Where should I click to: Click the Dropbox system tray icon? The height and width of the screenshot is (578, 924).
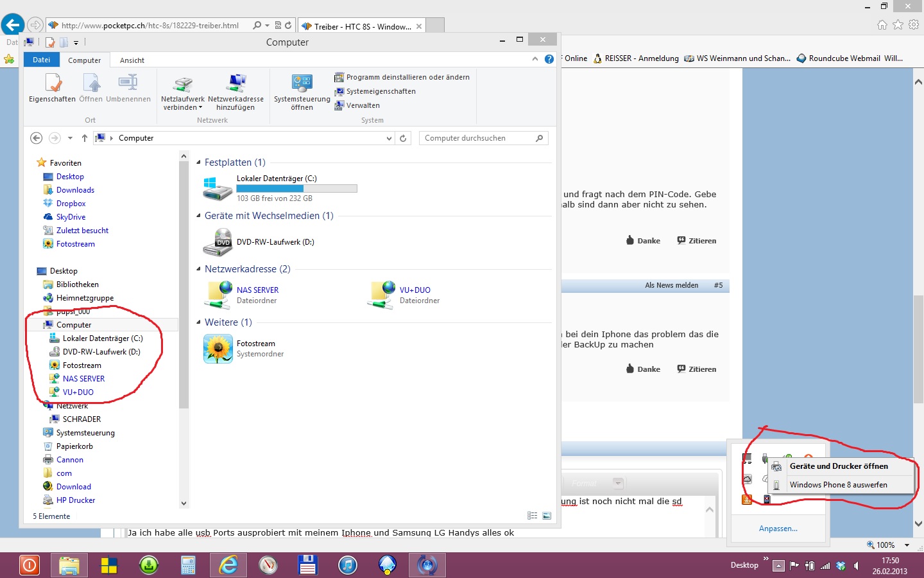(841, 566)
